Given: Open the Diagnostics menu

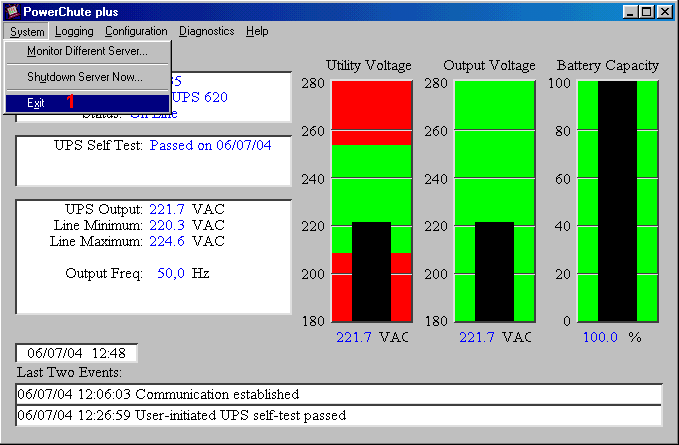Looking at the screenshot, I should click(x=207, y=32).
